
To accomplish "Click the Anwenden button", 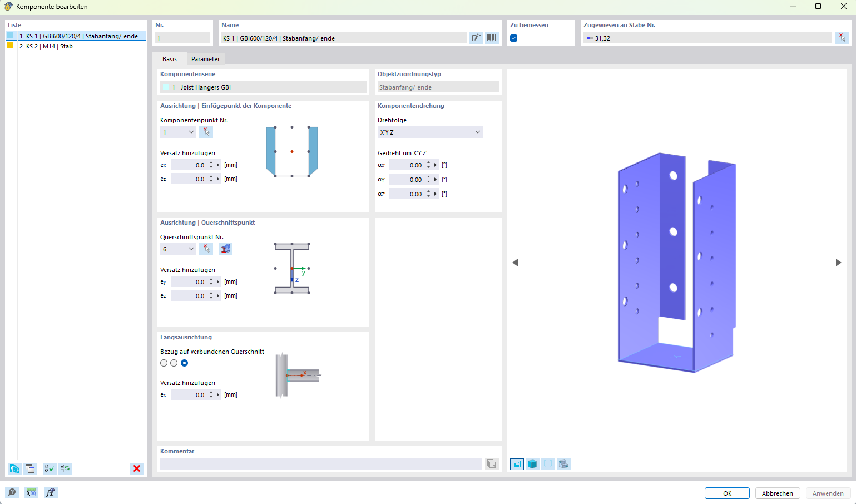I will [x=828, y=493].
